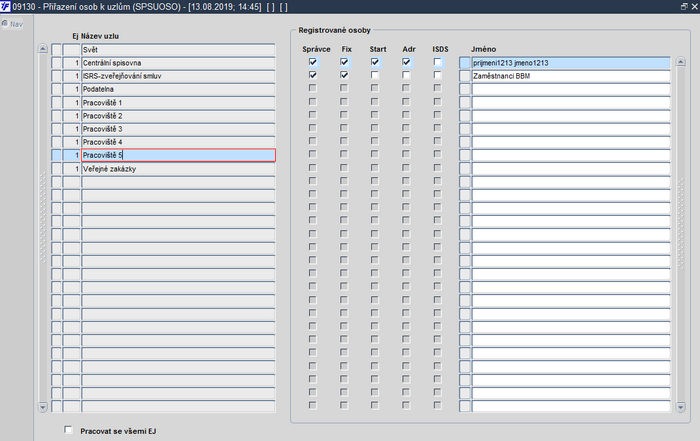700x441 pixels.
Task: Check ISDS for prijmeni1213 jmeno1213
Action: (438, 62)
